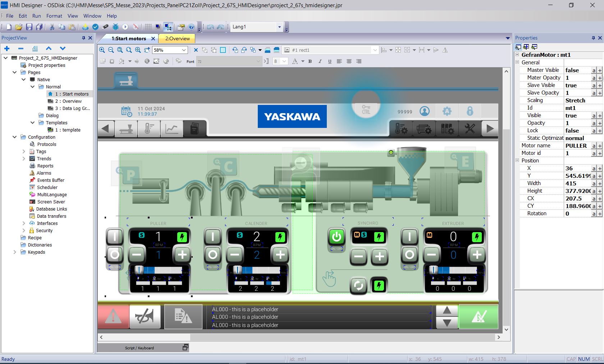Viewport: 604px width, 364px height.
Task: Click the Save icon in main toolbar
Action: coord(29,27)
